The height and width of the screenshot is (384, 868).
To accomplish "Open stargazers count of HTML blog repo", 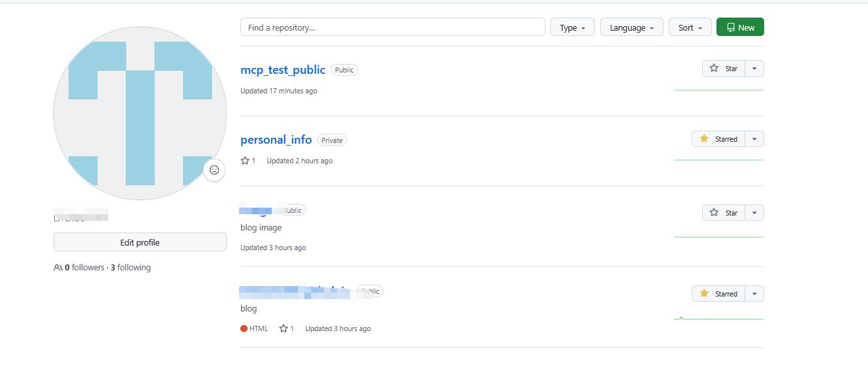I will (x=287, y=328).
